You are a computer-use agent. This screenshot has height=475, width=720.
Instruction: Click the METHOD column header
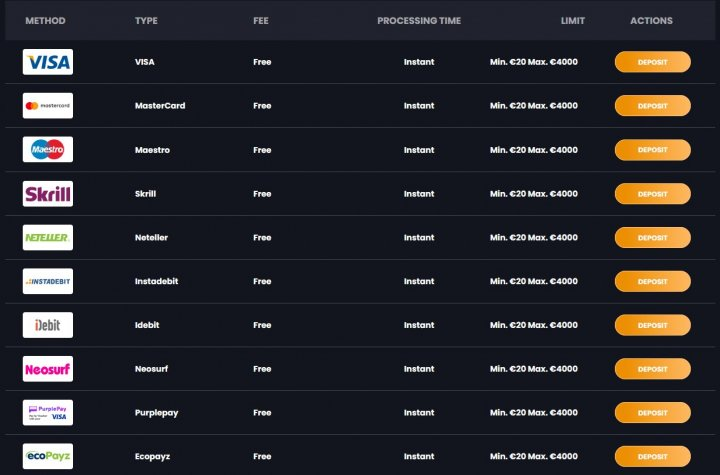[45, 21]
